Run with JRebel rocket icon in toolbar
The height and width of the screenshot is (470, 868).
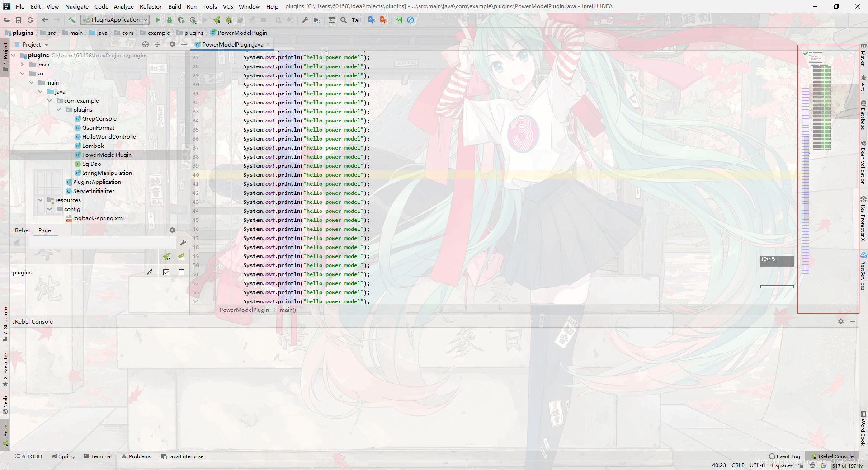click(x=217, y=20)
